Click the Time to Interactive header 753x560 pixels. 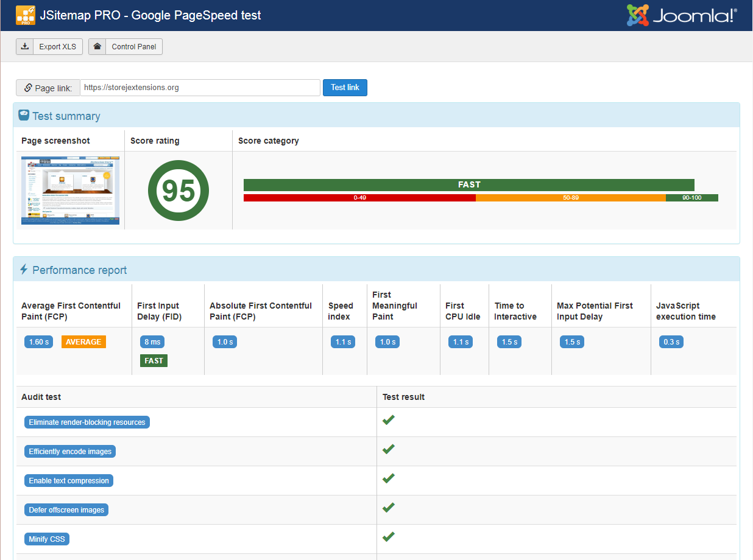[515, 311]
